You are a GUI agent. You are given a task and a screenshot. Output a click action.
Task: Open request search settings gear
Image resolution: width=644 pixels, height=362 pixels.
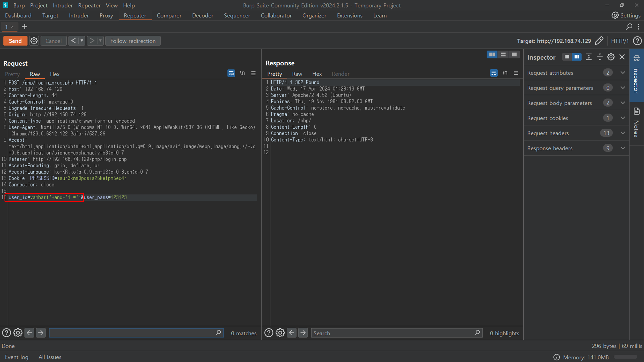[18, 333]
